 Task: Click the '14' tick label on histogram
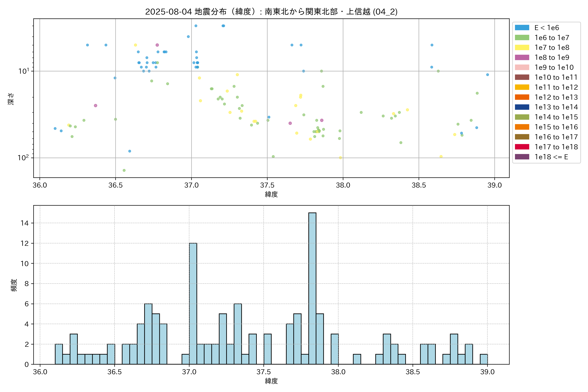pyautogui.click(x=25, y=223)
